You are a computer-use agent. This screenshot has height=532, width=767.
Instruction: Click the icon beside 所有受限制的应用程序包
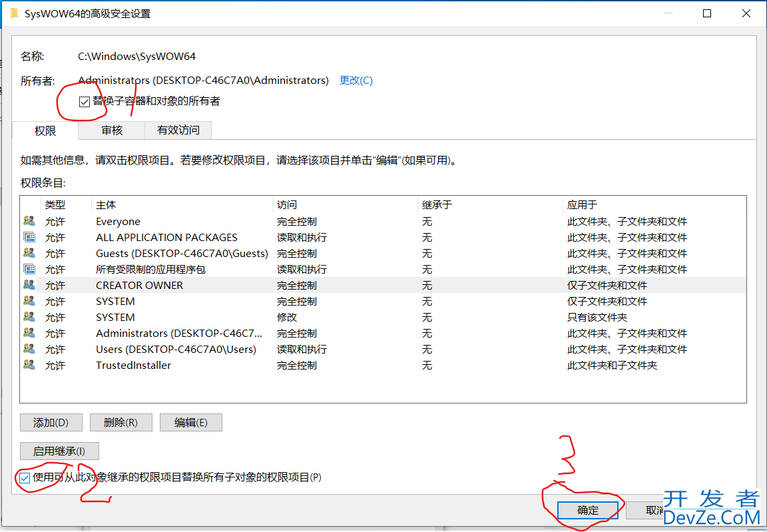pos(29,269)
